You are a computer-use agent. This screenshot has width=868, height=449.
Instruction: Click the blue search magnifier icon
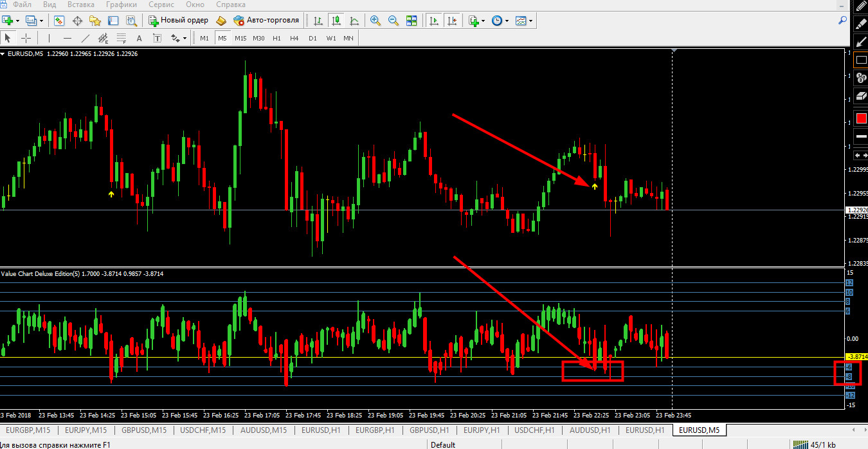click(843, 21)
